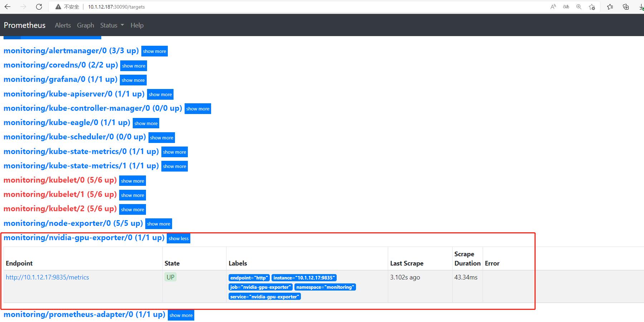Show more for monitoring/coredns/0
The width and height of the screenshot is (644, 322).
pos(134,66)
